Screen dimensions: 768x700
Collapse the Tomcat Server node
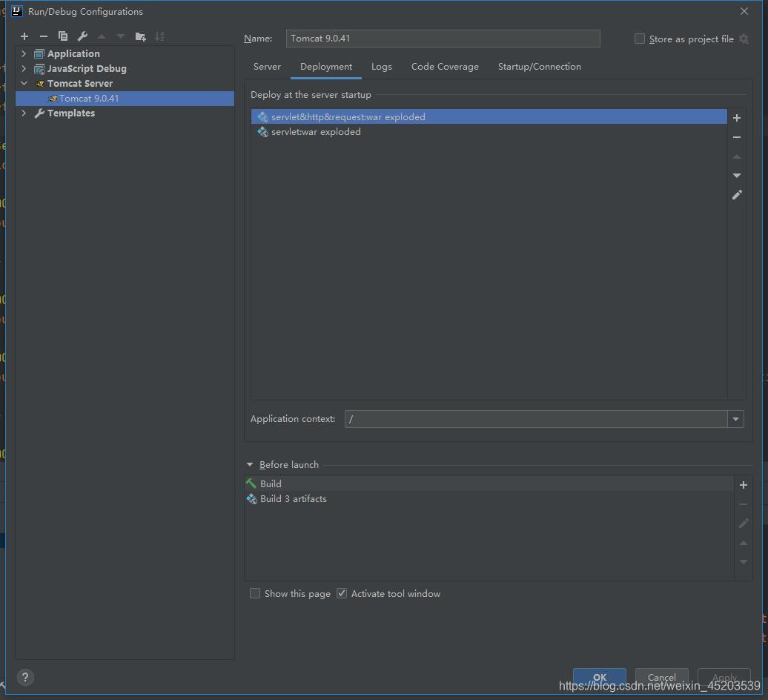24,83
